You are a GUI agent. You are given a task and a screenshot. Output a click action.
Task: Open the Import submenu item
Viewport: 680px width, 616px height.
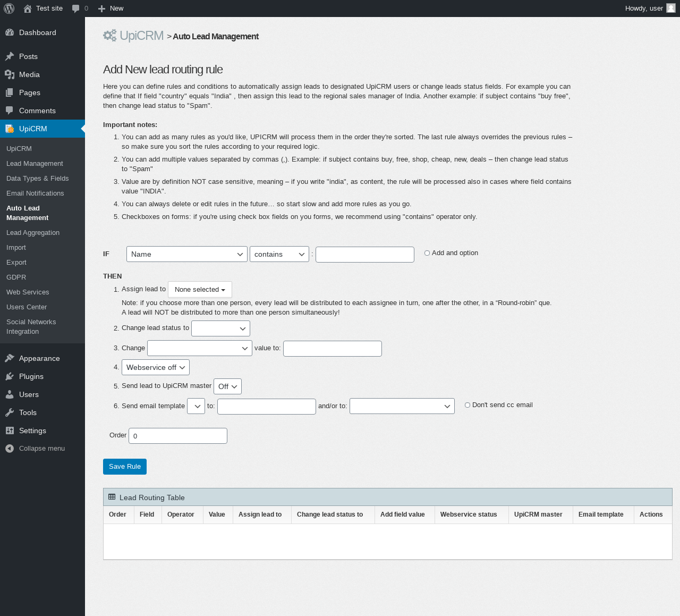(x=16, y=247)
